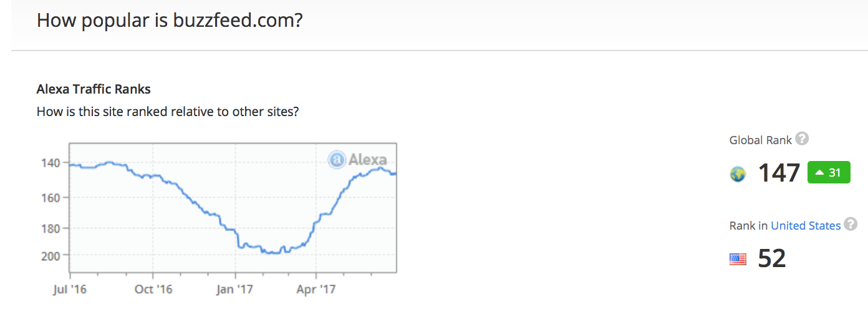The height and width of the screenshot is (322, 868).
Task: Click the 'How popular is buzzfeed.com?' title
Action: [x=170, y=20]
